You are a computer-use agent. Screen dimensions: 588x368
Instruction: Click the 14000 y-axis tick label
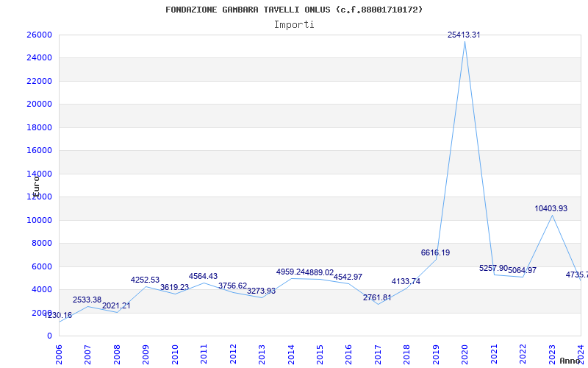pyautogui.click(x=39, y=174)
